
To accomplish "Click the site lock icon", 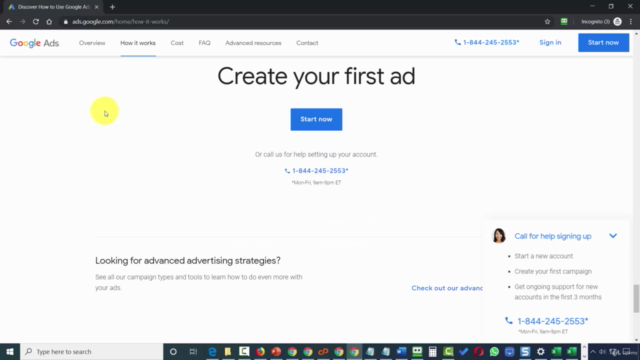I will (65, 22).
